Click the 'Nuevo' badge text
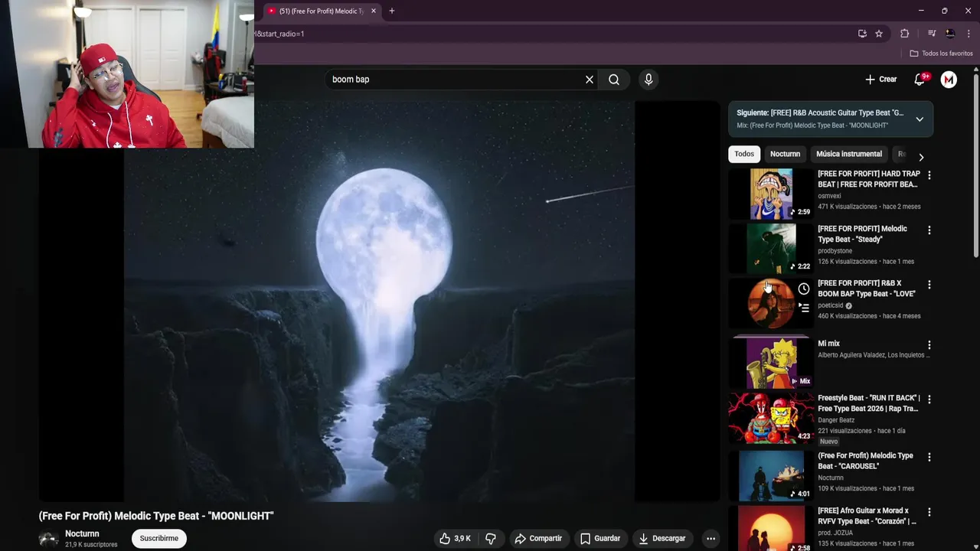 pyautogui.click(x=829, y=442)
